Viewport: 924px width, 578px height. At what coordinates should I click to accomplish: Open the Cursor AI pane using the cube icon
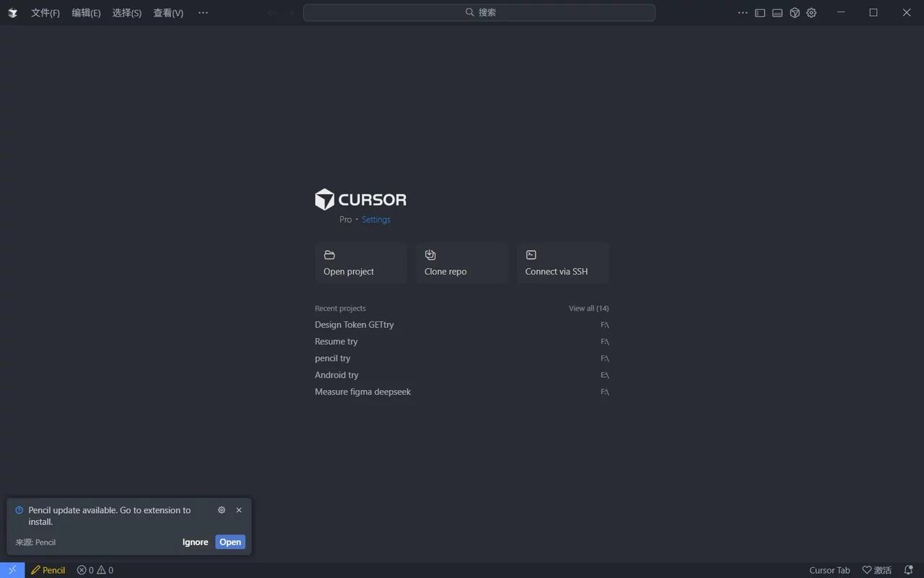coord(794,12)
